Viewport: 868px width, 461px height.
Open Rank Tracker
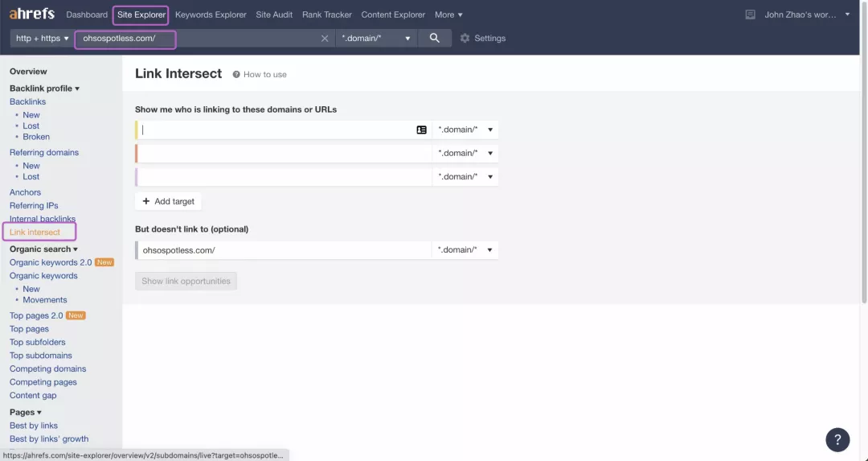tap(326, 15)
